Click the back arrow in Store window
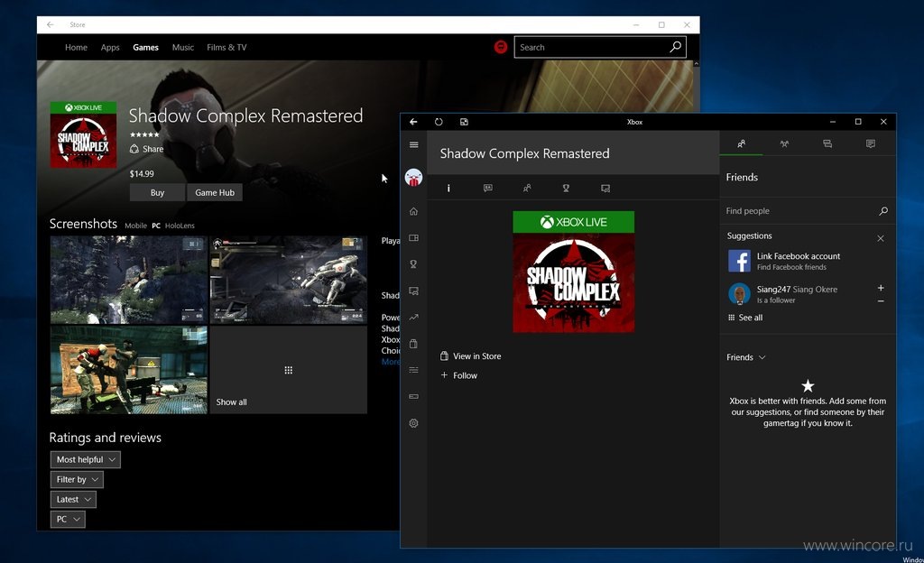This screenshot has width=924, height=563. coord(51,24)
